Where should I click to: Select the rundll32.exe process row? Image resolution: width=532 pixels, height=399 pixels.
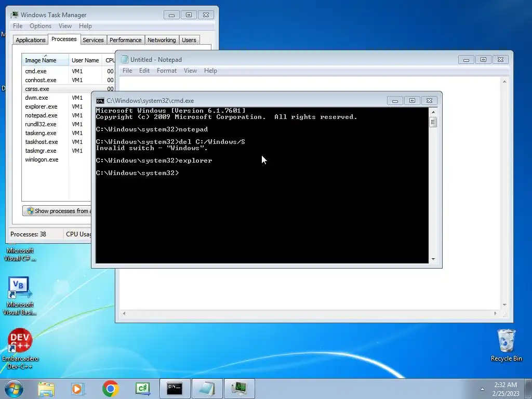pyautogui.click(x=57, y=124)
